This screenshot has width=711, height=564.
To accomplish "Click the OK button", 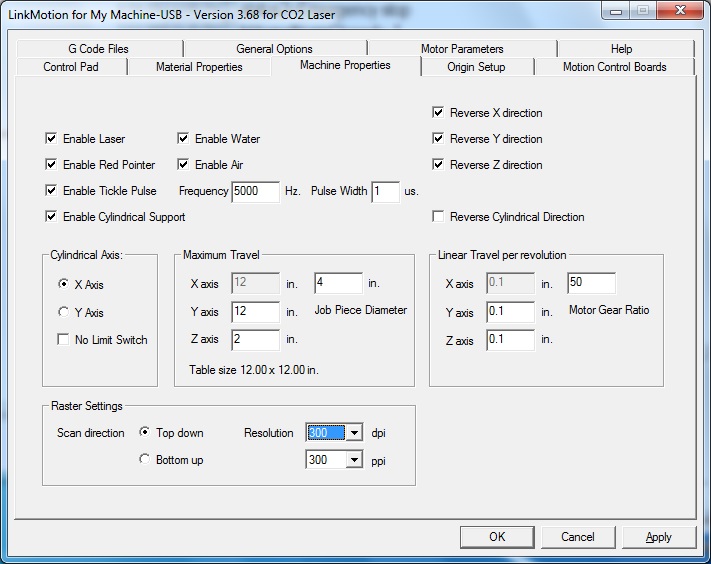I will [x=497, y=537].
